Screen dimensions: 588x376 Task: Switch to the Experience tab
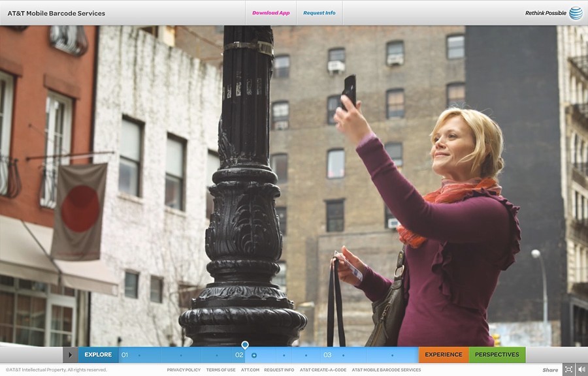click(x=443, y=355)
